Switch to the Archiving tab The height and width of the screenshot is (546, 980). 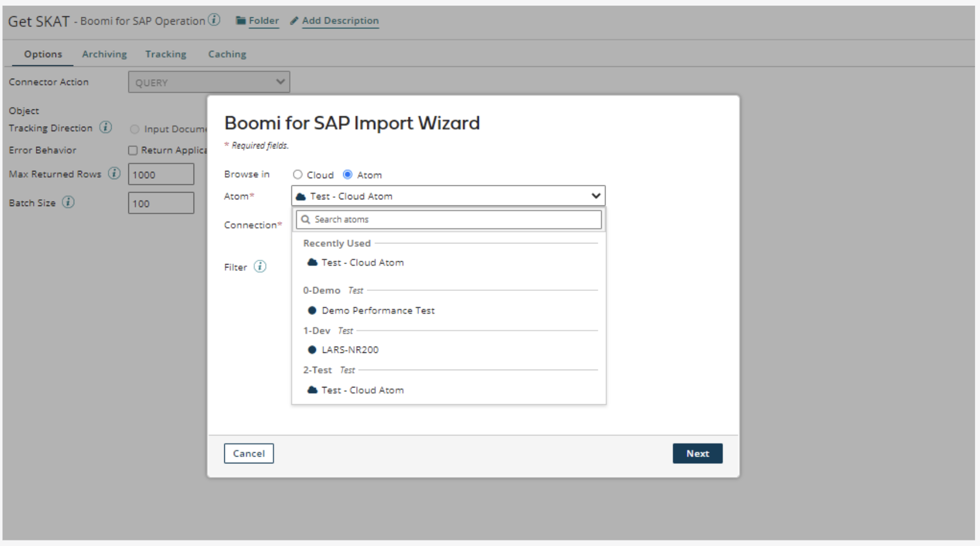104,54
